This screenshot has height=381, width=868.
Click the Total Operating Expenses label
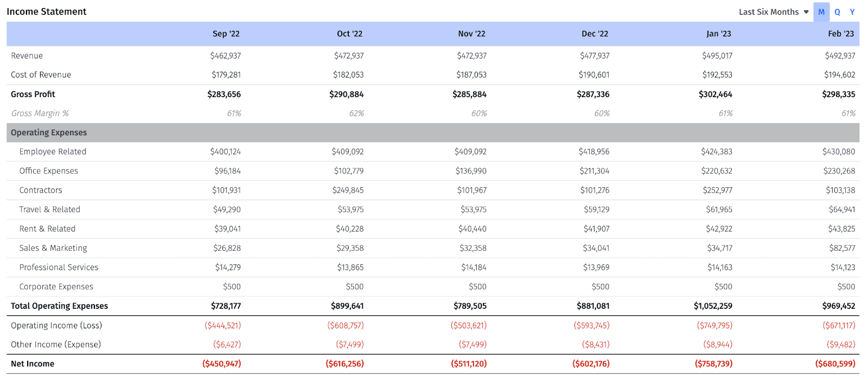(59, 306)
